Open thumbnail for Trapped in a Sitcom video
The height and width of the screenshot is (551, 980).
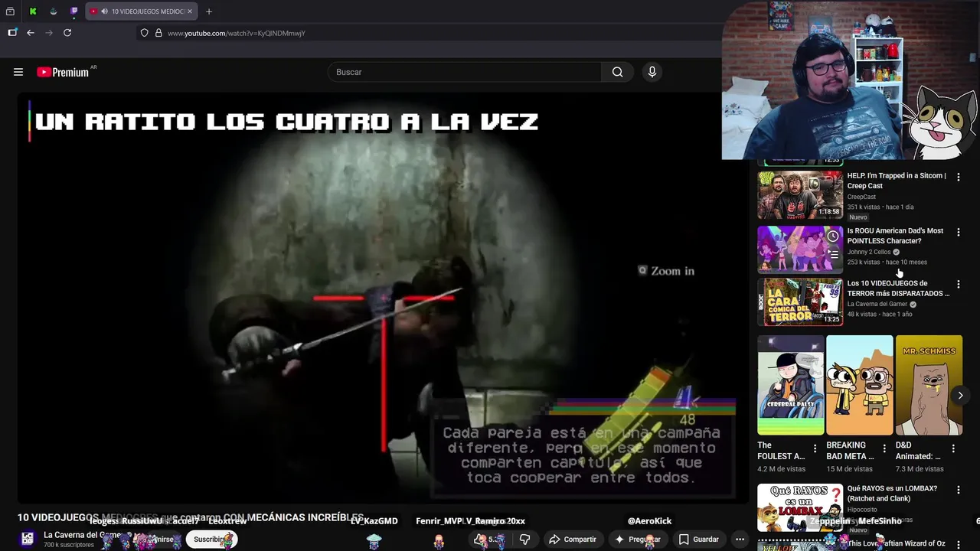[800, 195]
